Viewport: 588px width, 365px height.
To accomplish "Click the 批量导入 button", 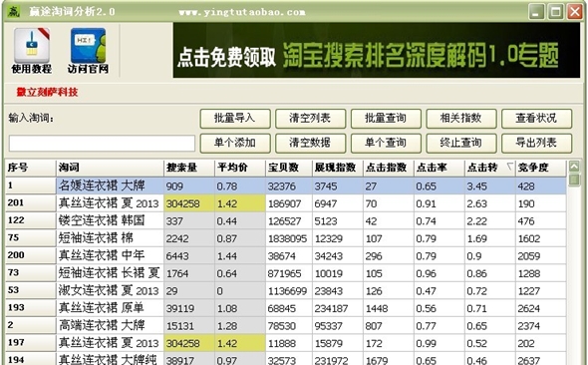I will [x=235, y=119].
